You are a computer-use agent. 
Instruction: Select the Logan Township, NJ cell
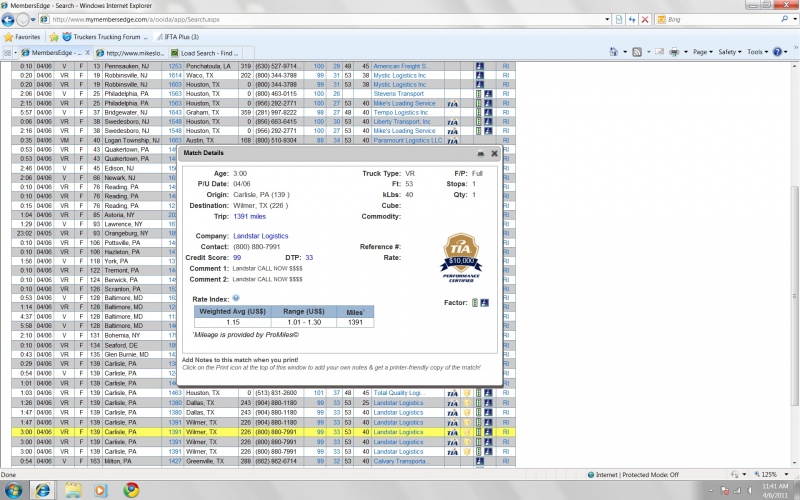133,140
